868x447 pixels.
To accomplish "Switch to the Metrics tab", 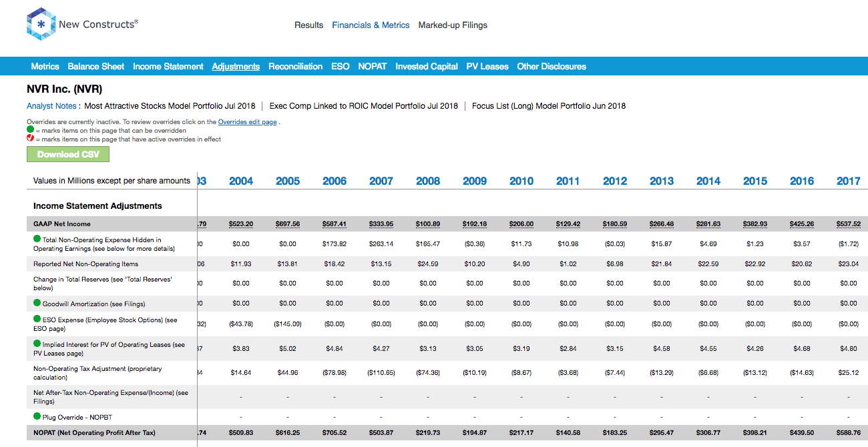I will [x=45, y=67].
